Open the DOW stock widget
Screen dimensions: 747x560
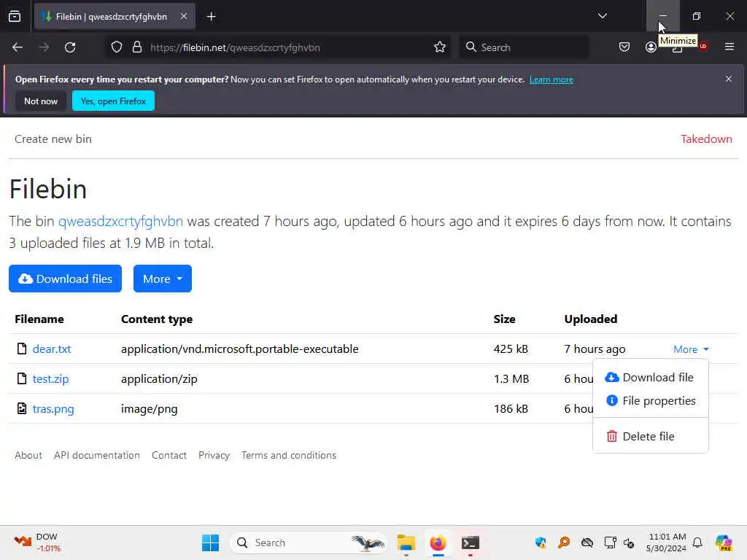coord(37,542)
